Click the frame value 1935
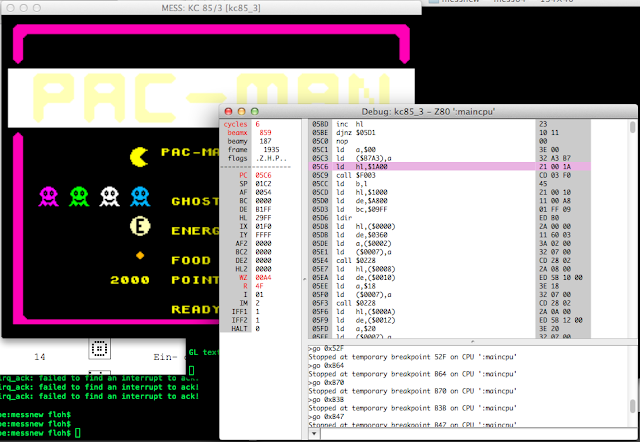The height and width of the screenshot is (442, 640). pyautogui.click(x=271, y=150)
